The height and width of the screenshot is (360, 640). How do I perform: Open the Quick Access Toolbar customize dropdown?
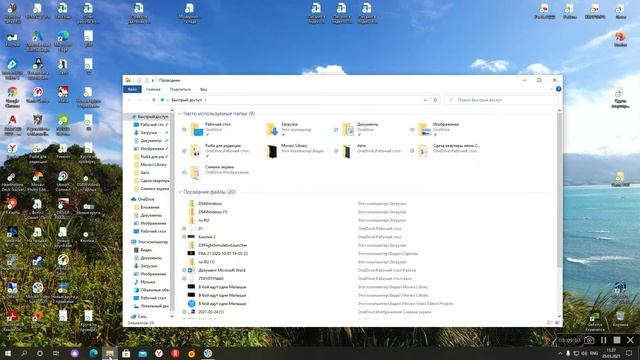153,80
